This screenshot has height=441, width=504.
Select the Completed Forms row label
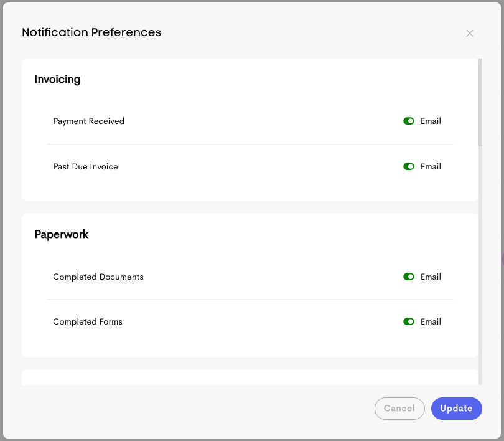coord(88,321)
